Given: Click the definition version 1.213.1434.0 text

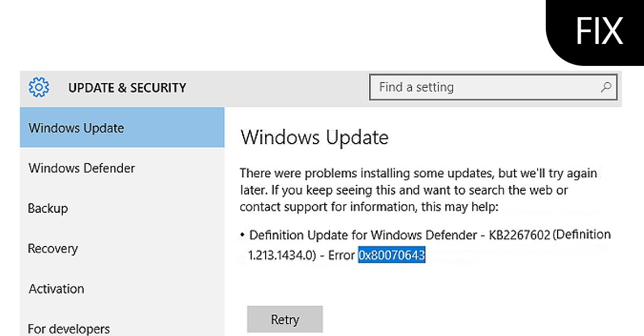Looking at the screenshot, I should click(281, 256).
